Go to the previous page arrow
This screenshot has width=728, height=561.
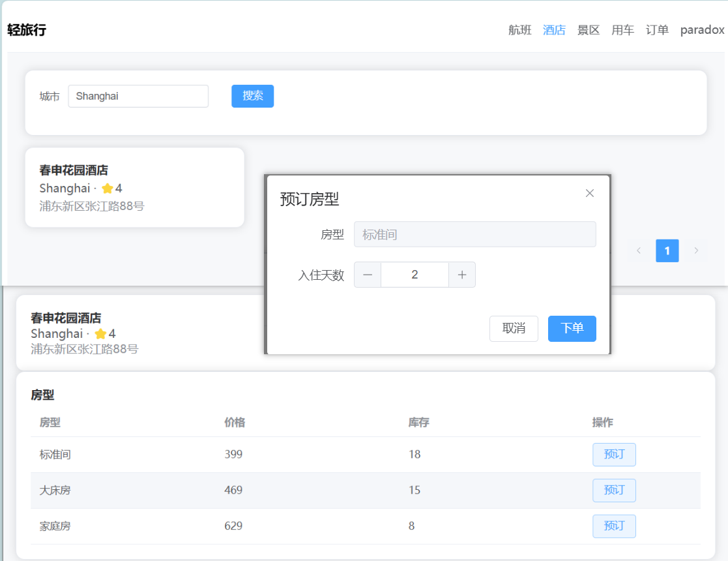pos(639,250)
